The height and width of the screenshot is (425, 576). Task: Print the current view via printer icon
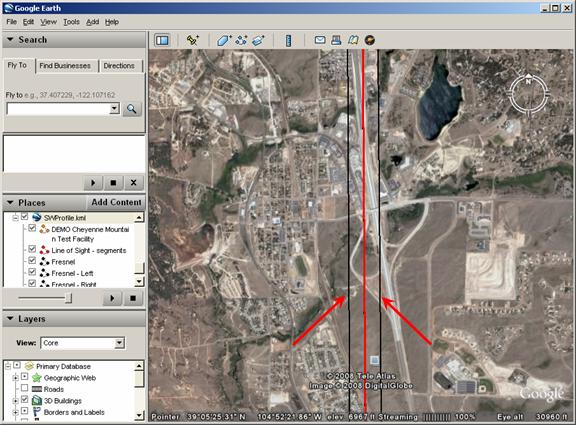(x=336, y=40)
